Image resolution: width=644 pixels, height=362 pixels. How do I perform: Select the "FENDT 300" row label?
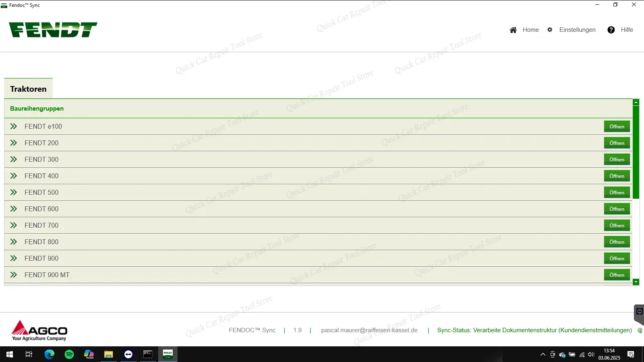tap(41, 159)
